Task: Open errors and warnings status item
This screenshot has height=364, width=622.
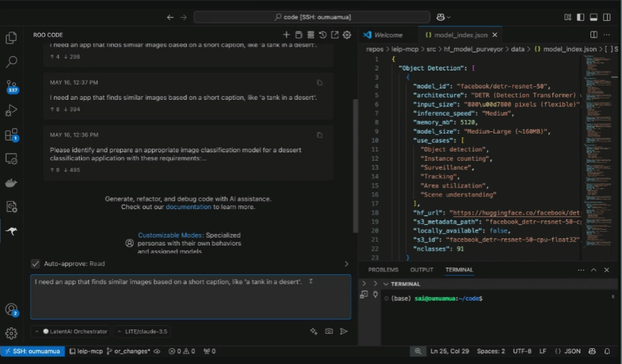Action: click(x=182, y=351)
